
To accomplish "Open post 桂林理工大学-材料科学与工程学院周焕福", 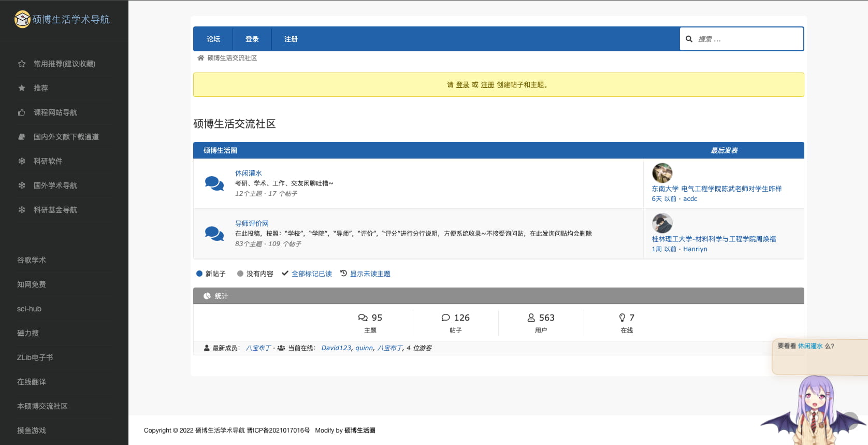I will click(714, 239).
